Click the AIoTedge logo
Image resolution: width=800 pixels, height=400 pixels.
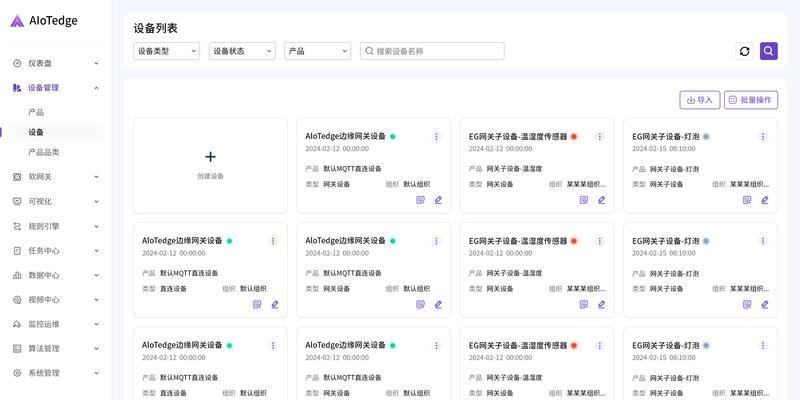[x=44, y=21]
